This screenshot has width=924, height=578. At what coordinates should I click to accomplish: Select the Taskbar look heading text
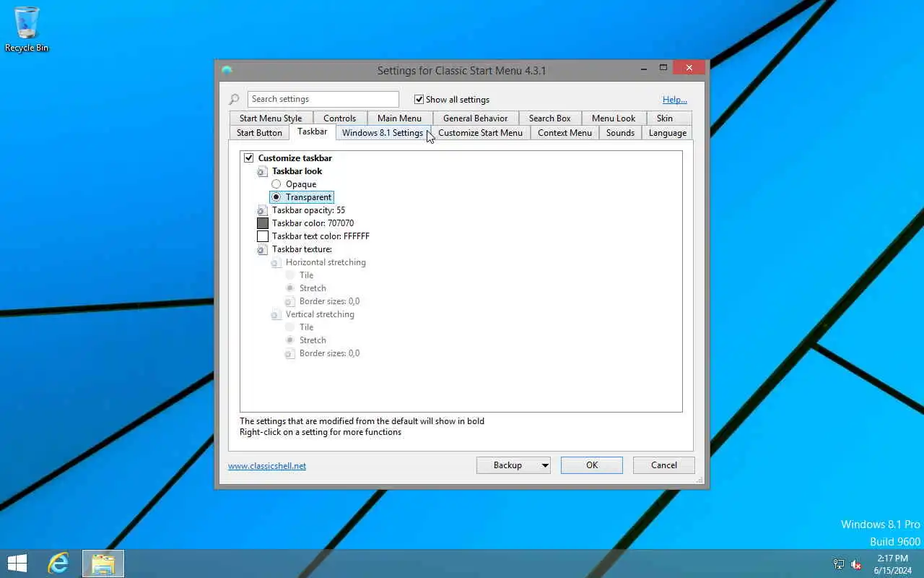[297, 171]
